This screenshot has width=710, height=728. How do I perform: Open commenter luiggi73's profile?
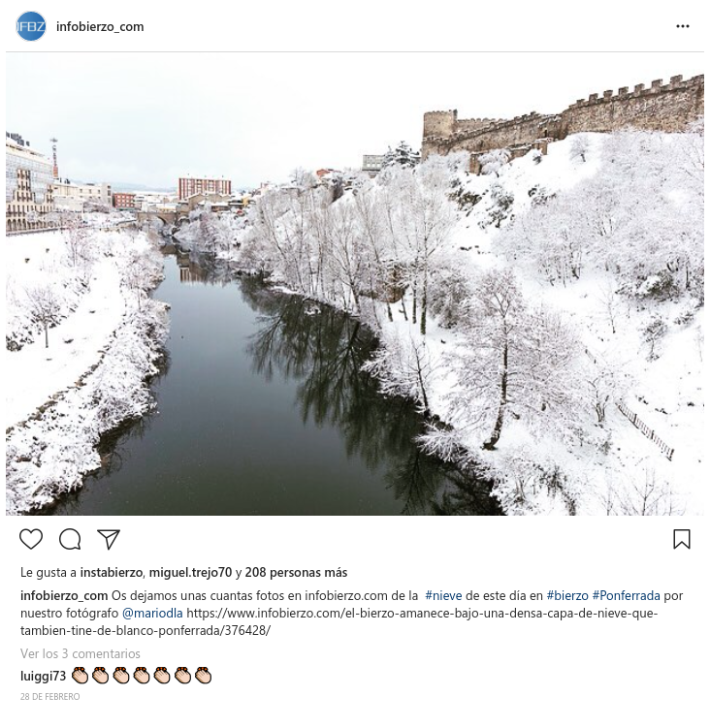pyautogui.click(x=44, y=676)
